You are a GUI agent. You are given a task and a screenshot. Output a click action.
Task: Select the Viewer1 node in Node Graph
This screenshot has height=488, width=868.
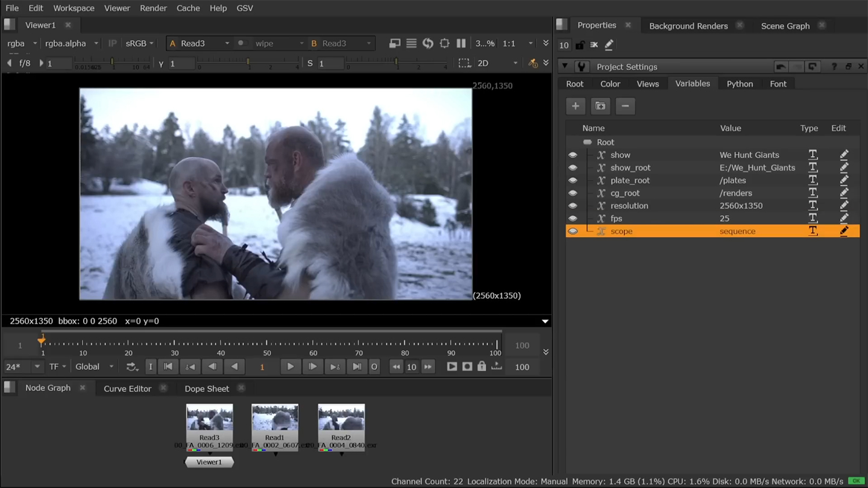(x=209, y=462)
